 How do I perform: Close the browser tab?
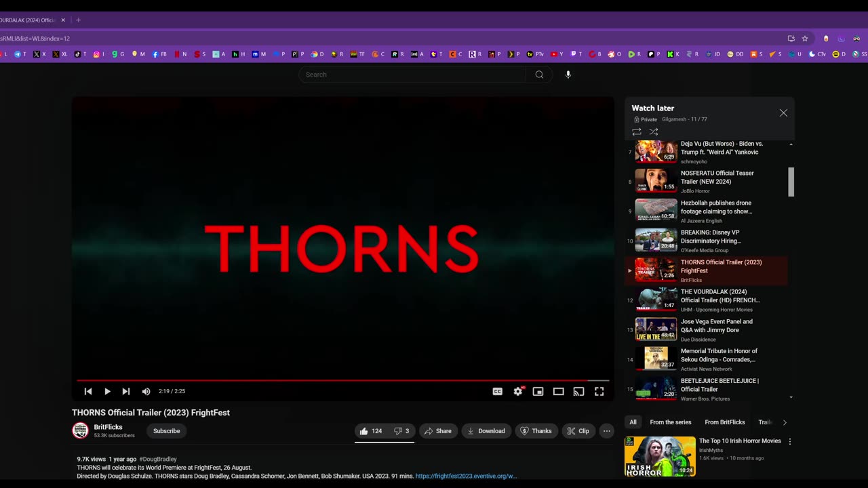63,20
